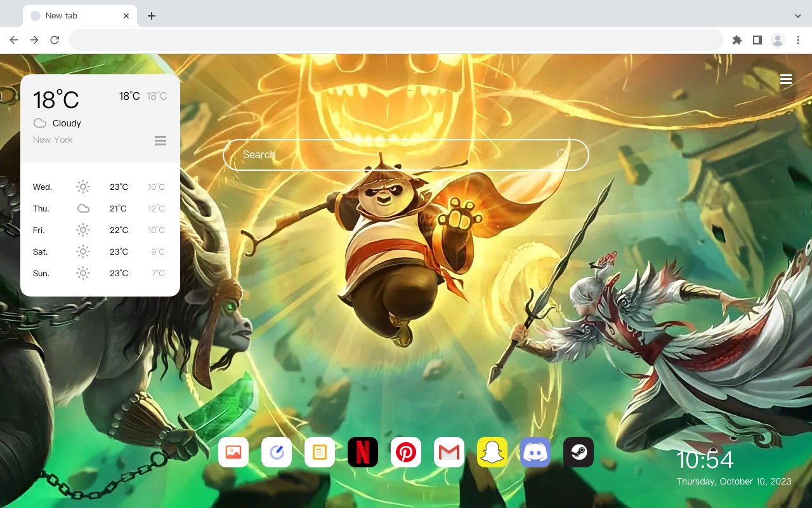This screenshot has height=508, width=812.
Task: Open the blue circular pen shortcut icon
Action: [277, 452]
